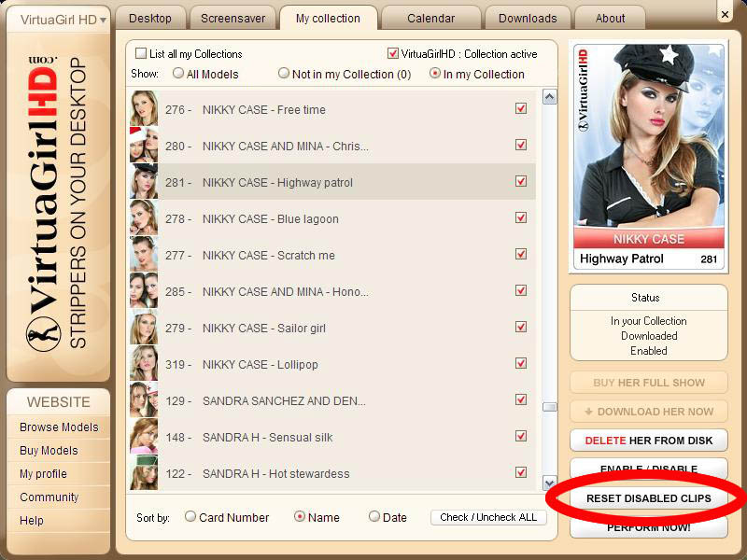Open Help link in sidebar

click(32, 520)
